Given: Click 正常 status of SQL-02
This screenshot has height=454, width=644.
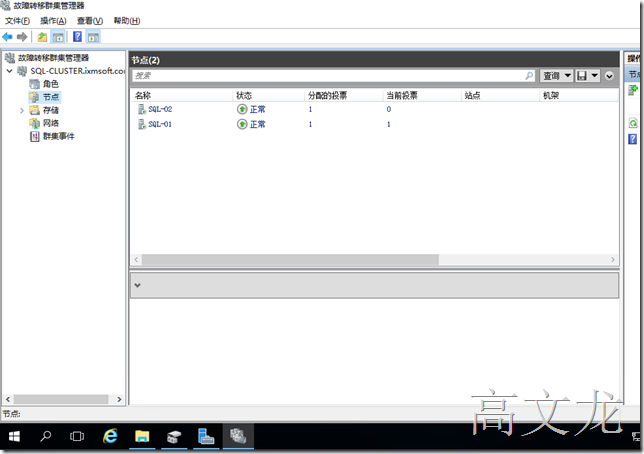Looking at the screenshot, I should [258, 109].
